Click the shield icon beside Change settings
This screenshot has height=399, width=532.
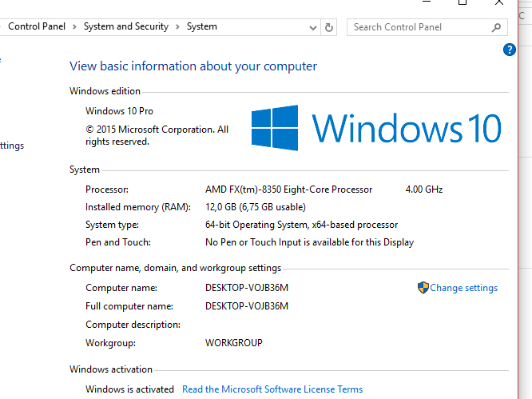[423, 288]
